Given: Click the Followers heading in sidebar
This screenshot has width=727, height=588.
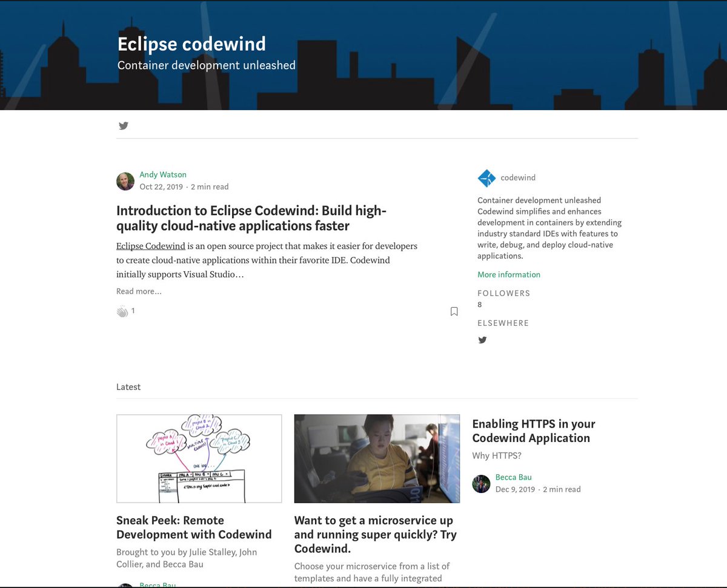Looking at the screenshot, I should point(503,293).
